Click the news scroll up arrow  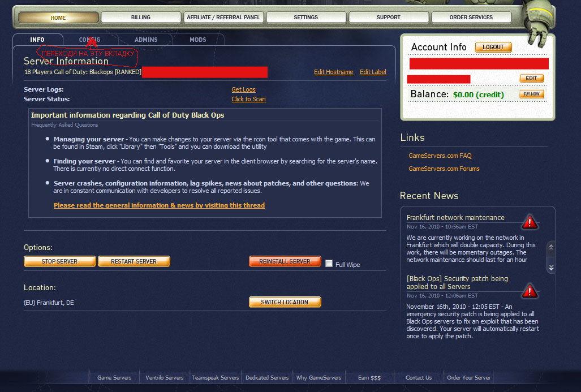[x=551, y=247]
